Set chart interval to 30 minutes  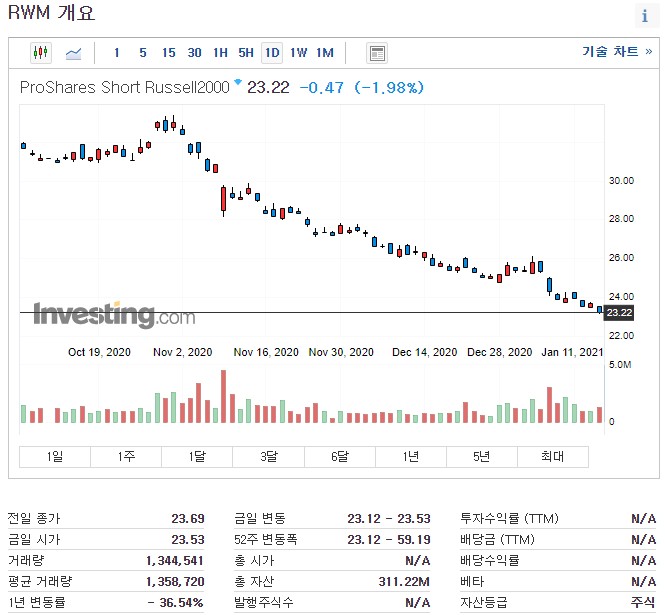click(194, 53)
